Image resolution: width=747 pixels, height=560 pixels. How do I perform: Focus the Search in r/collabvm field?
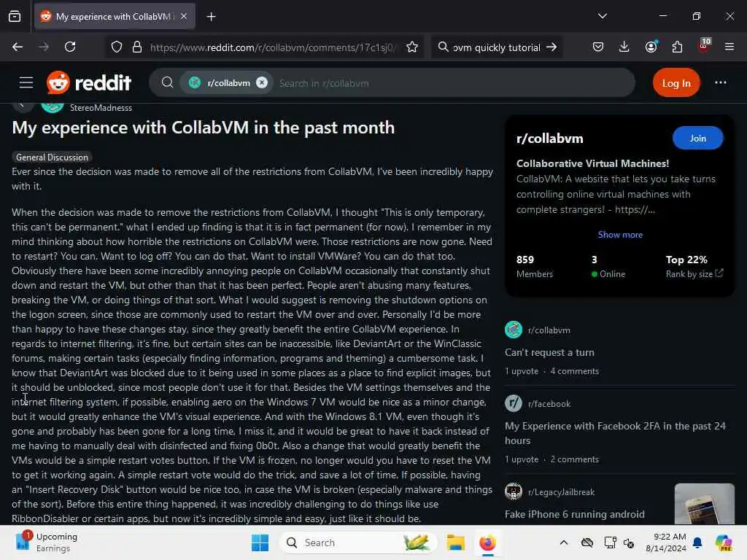[452, 83]
